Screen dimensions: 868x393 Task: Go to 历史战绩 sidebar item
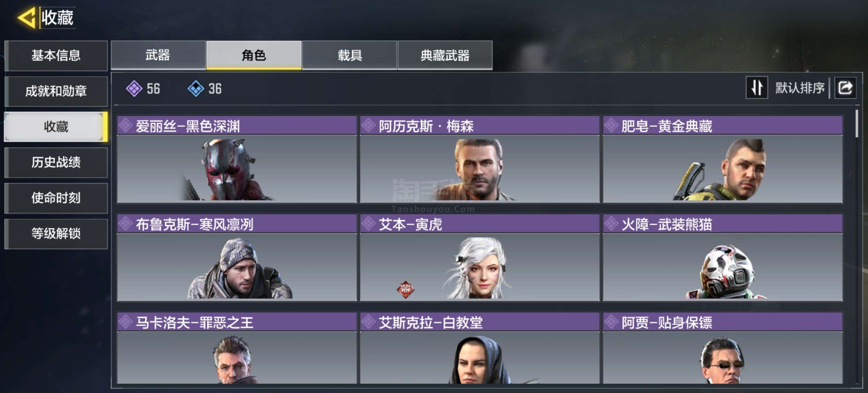(56, 162)
